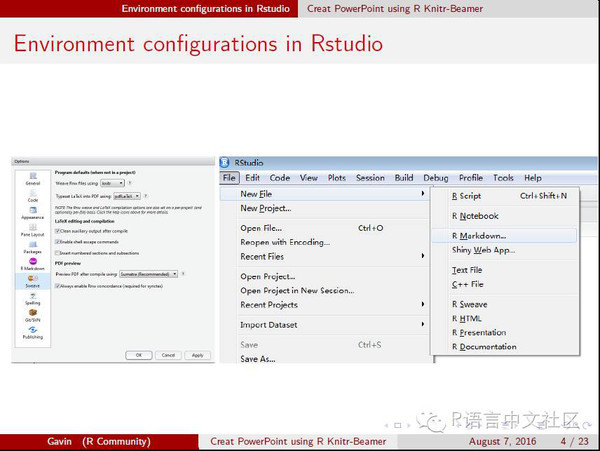Toggle Clean auxiliary output after compile
Viewport: 600px width, 451px height.
tap(58, 231)
